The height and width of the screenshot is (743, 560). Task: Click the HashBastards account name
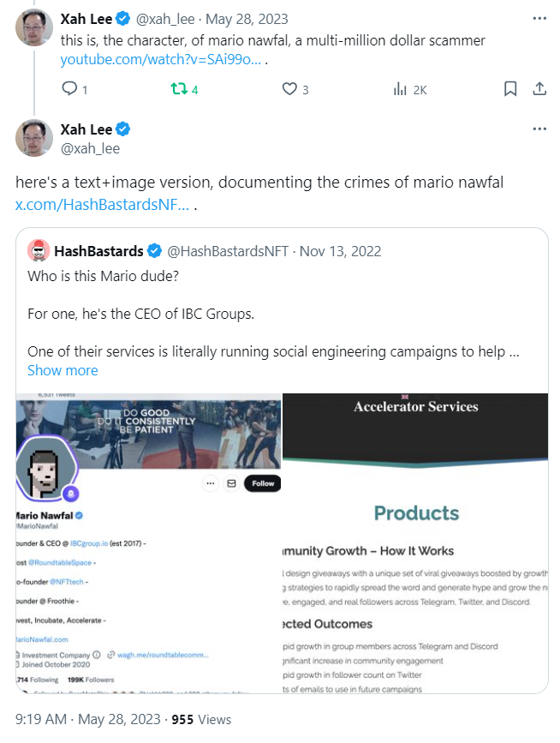point(99,251)
